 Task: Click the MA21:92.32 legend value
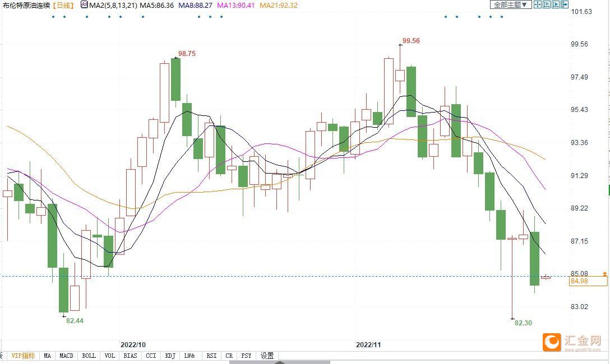pos(279,5)
